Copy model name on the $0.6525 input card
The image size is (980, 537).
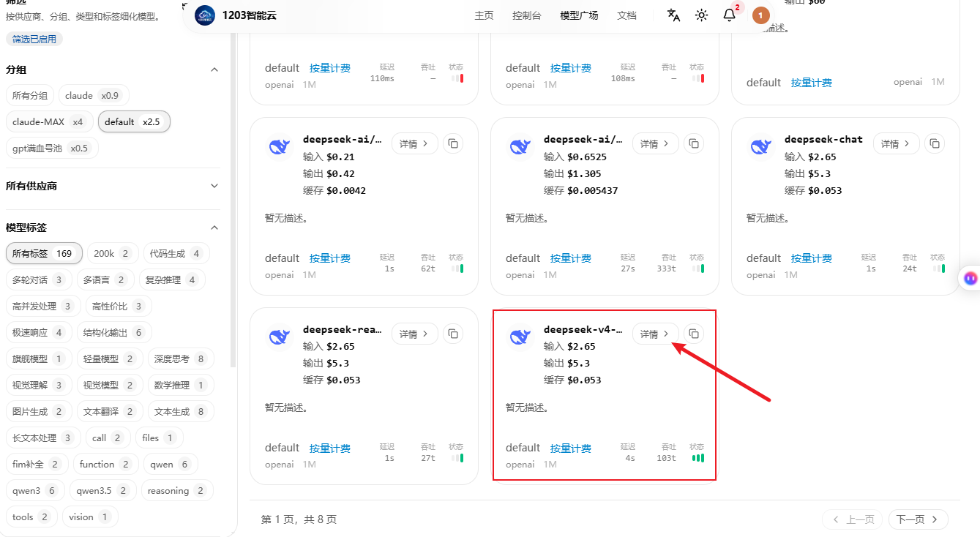click(694, 144)
